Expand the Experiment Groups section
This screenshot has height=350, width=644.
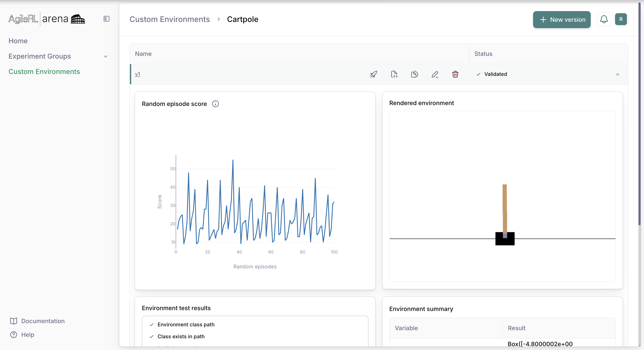click(x=105, y=56)
